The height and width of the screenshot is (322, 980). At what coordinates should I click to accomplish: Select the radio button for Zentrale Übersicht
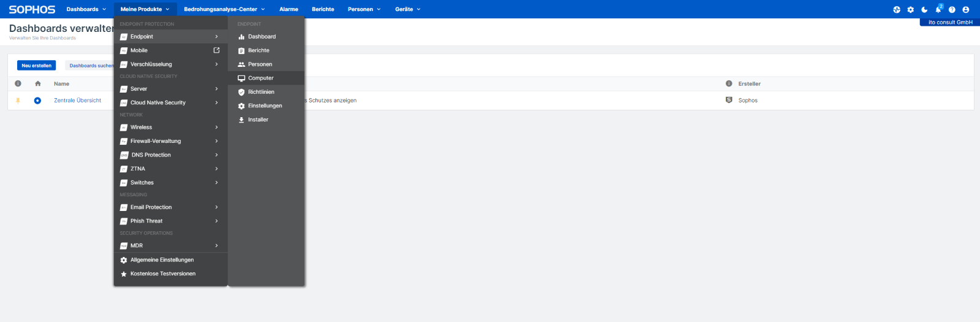(x=38, y=101)
